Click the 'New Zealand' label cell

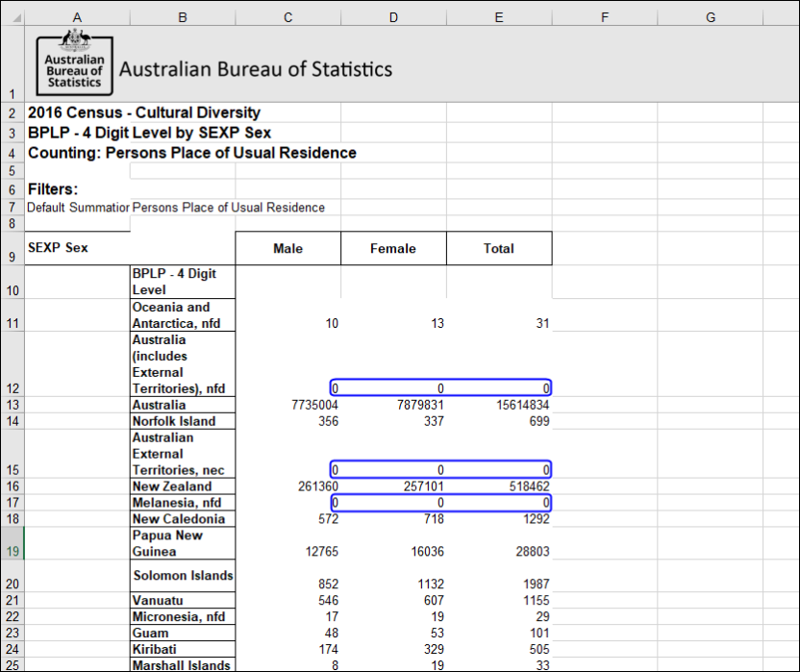[x=183, y=485]
